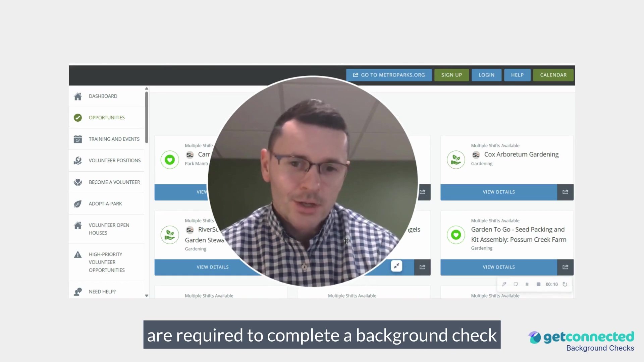Click the Cox Arboretum plant hand icon
Screen dimensions: 644x362
456,160
